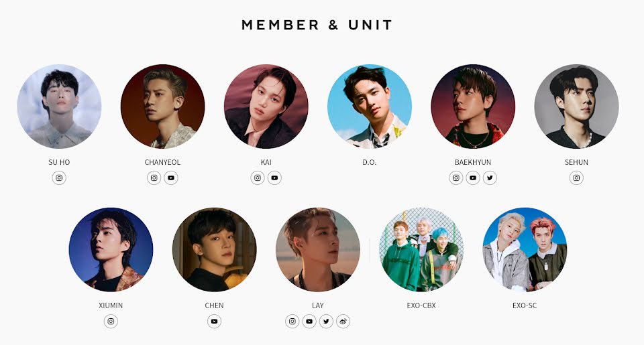Click the EXO-SC name link
The width and height of the screenshot is (644, 345).
point(525,305)
